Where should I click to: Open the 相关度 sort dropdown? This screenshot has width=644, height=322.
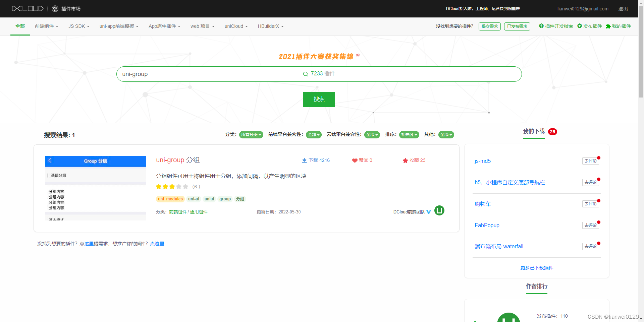coord(409,135)
